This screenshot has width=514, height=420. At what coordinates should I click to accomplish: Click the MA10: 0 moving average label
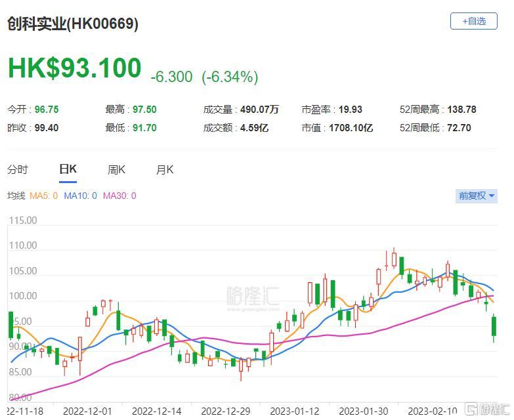pos(80,196)
